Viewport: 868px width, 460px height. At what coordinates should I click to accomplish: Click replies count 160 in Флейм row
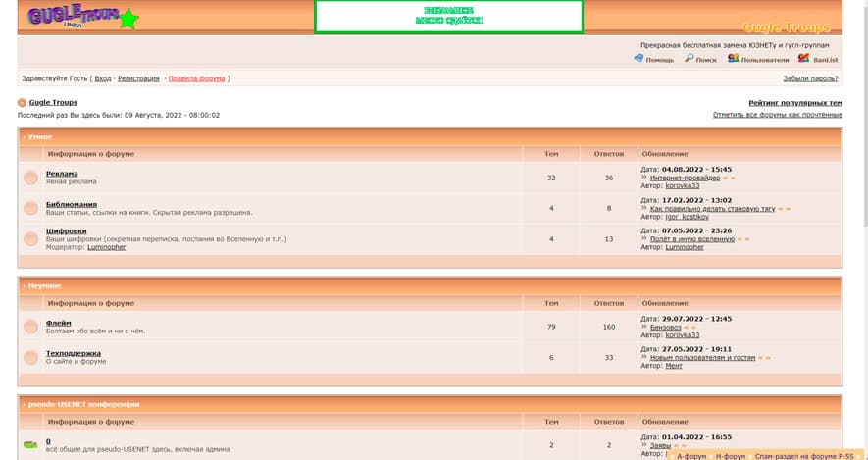click(x=609, y=327)
